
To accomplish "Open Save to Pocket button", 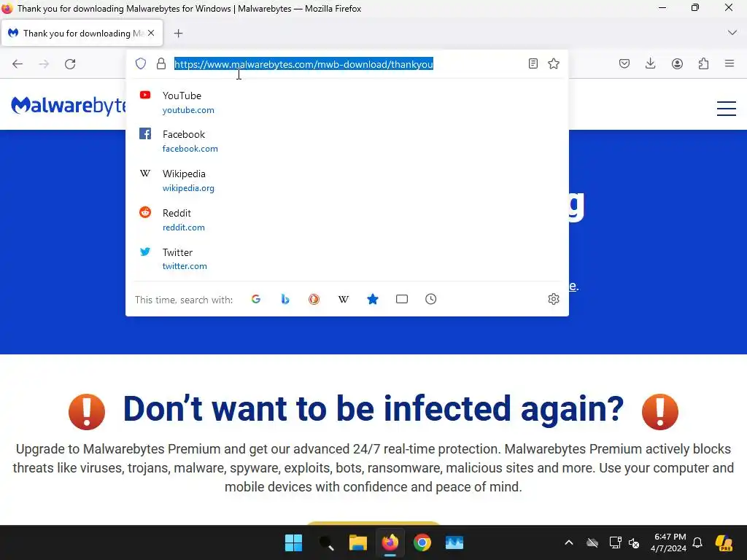I will [624, 64].
